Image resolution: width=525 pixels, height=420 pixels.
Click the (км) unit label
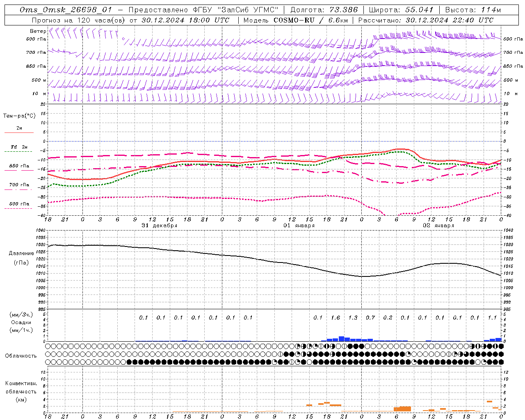21,399
